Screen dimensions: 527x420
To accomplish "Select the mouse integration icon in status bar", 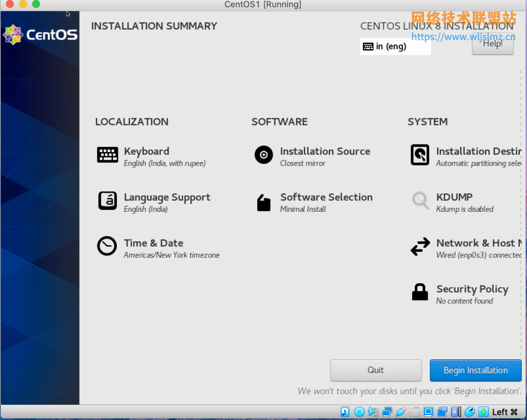I will tap(469, 411).
